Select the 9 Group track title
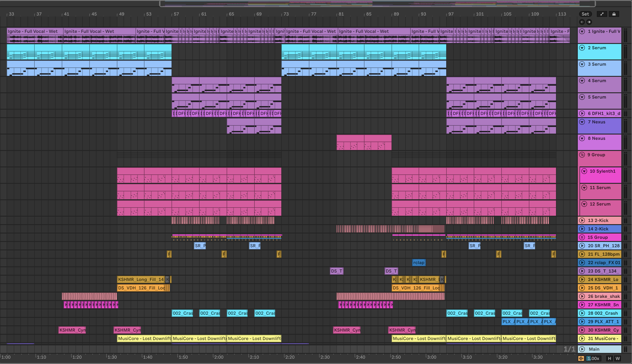632x364 pixels. [596, 155]
